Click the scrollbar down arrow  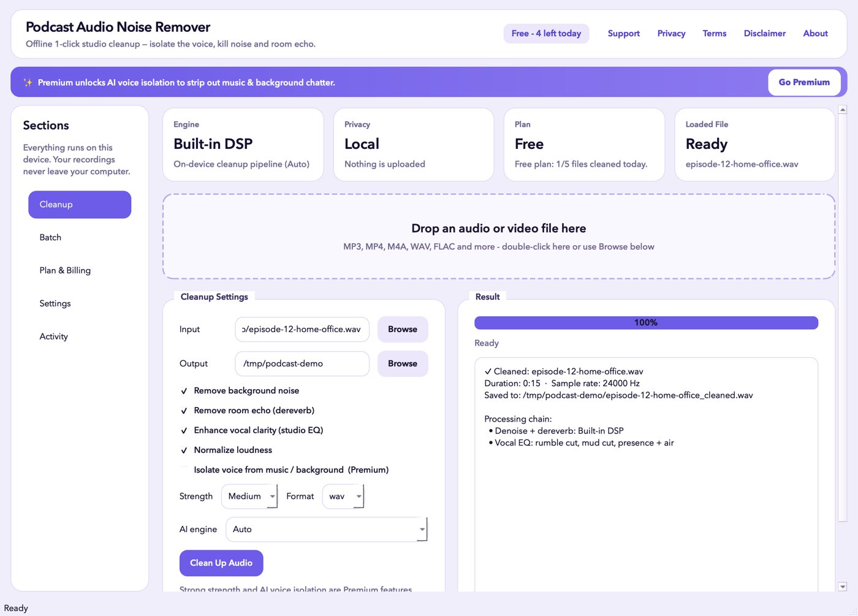point(843,587)
